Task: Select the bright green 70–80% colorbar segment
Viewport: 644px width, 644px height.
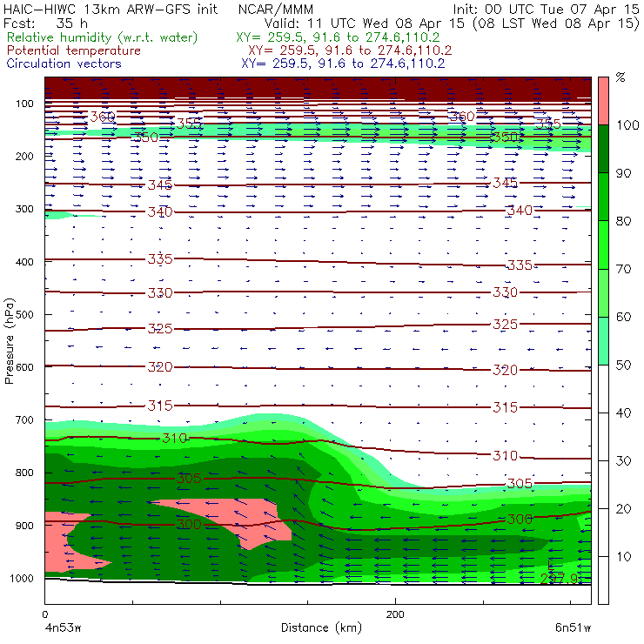Action: (603, 245)
